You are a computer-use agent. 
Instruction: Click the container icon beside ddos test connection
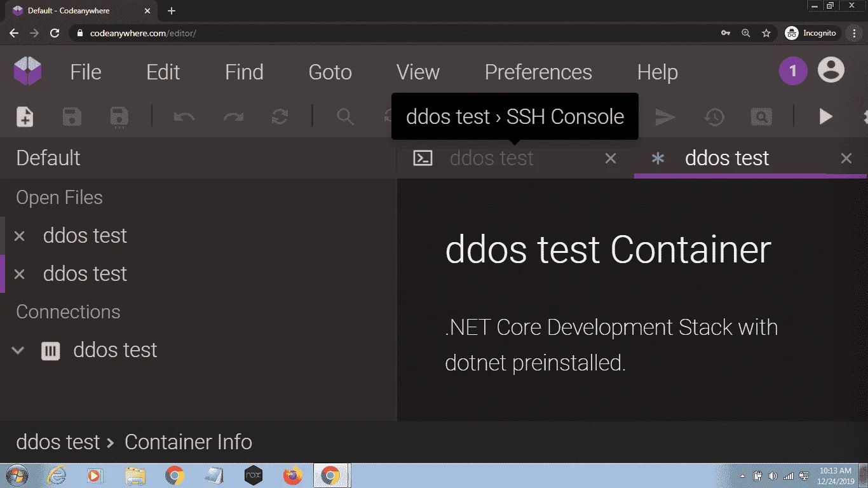point(50,351)
